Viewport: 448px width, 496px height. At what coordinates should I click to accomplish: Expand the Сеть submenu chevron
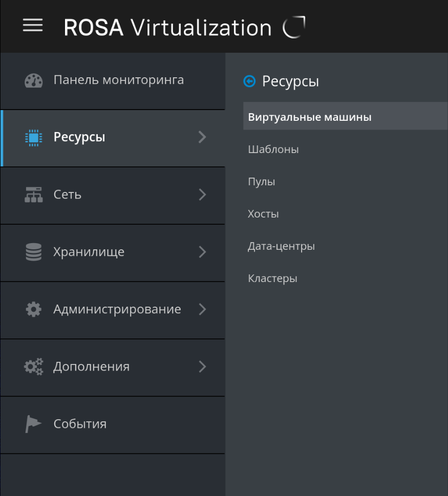[x=202, y=195]
